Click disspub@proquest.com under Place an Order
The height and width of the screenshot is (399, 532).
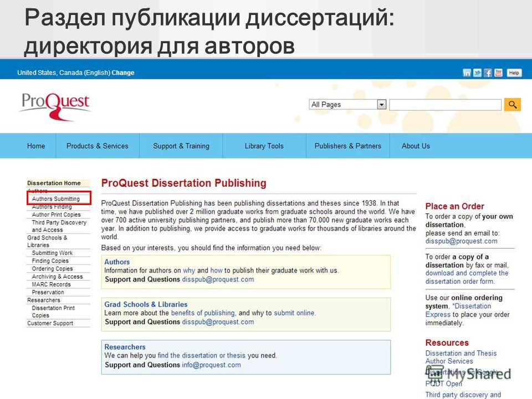pyautogui.click(x=462, y=241)
